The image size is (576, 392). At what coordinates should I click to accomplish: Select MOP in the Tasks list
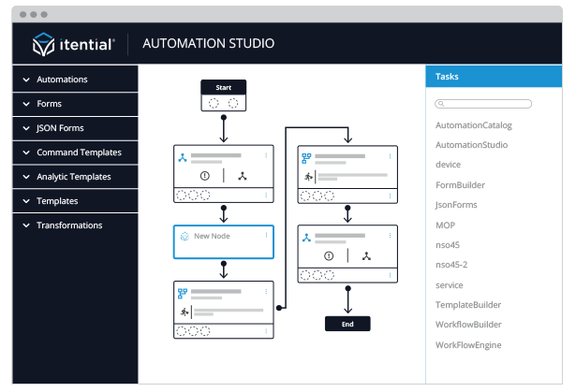445,225
